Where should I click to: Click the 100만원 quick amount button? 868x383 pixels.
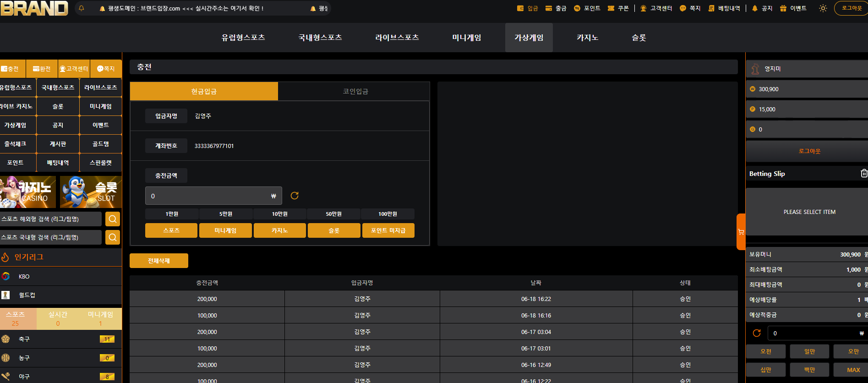click(x=388, y=214)
